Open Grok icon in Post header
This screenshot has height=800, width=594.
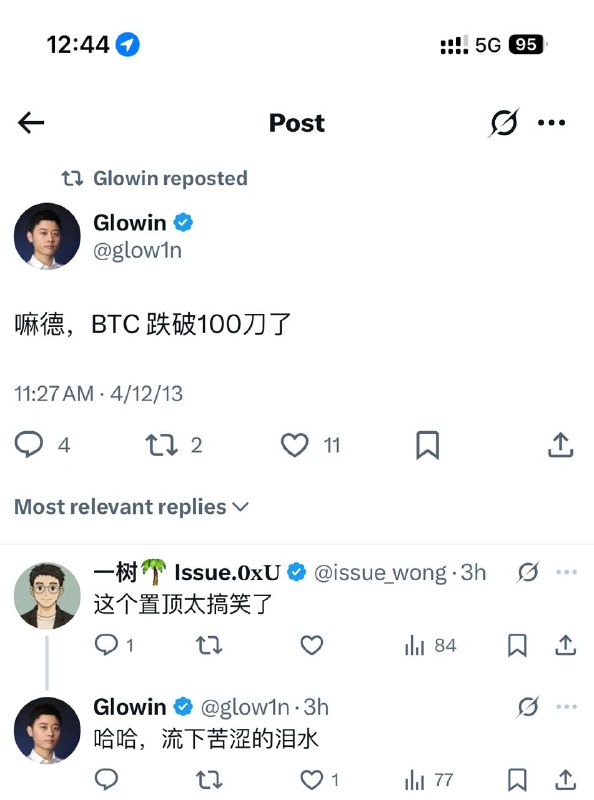[504, 122]
